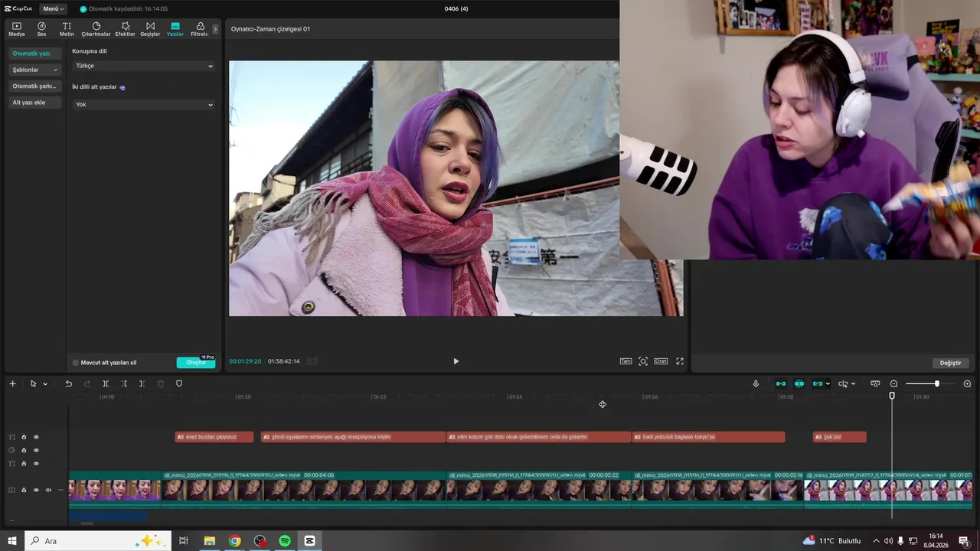Play the preview video

456,361
